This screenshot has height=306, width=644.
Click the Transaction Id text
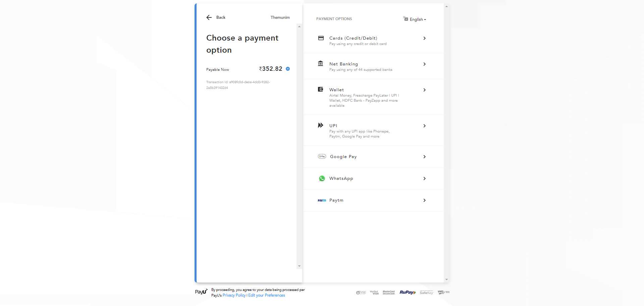click(238, 85)
